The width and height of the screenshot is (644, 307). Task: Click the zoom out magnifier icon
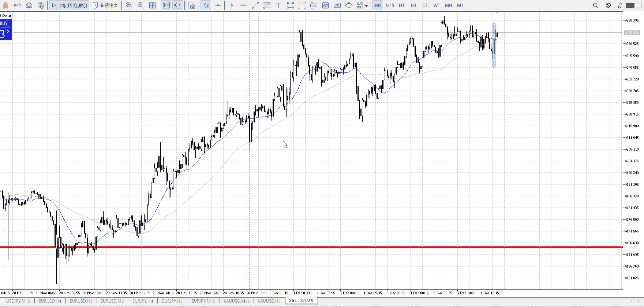click(x=141, y=5)
